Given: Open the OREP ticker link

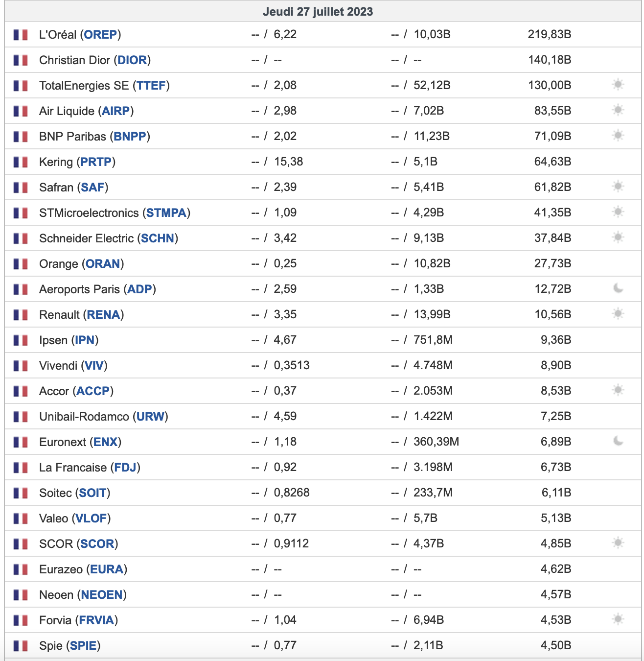Looking at the screenshot, I should pos(100,35).
